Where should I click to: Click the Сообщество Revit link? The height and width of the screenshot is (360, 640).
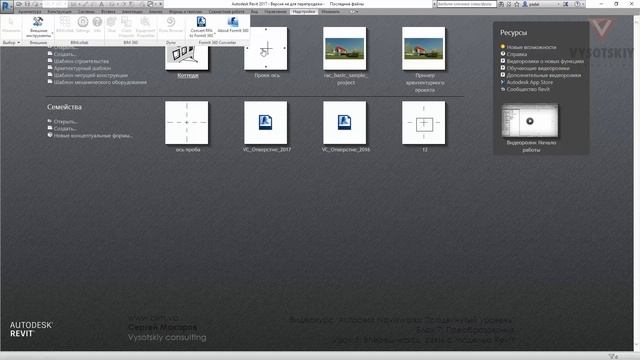(x=528, y=89)
